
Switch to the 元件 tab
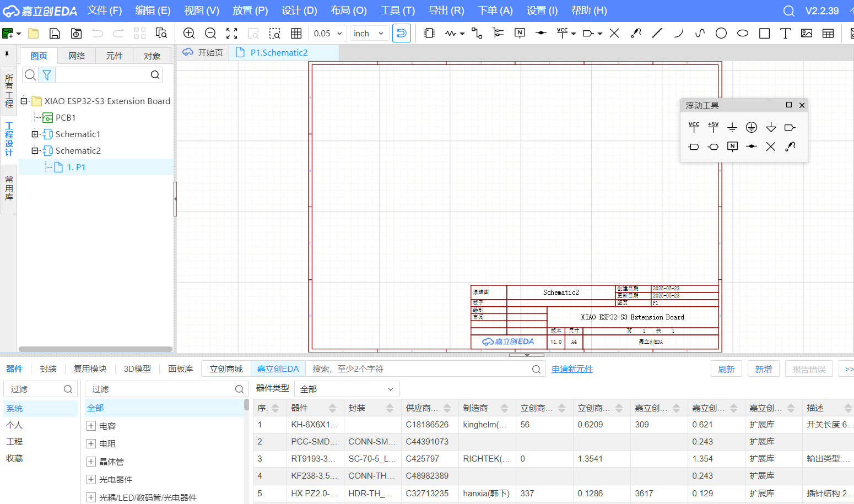(115, 56)
